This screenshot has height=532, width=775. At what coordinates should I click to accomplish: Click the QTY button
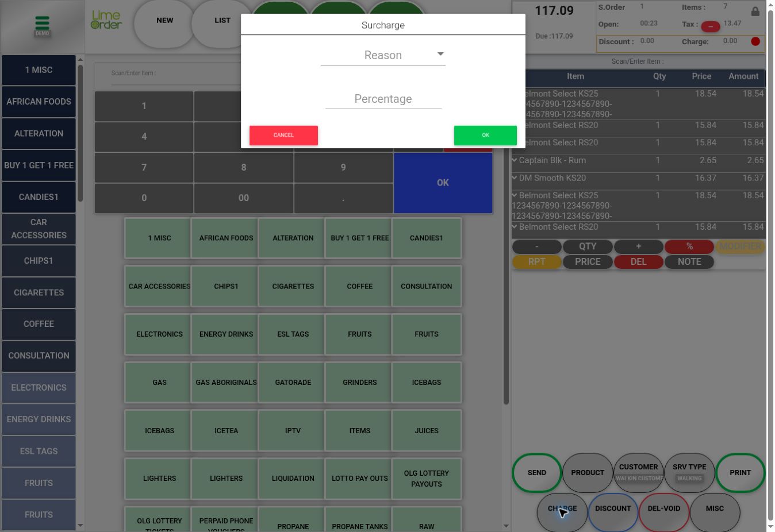pos(588,246)
